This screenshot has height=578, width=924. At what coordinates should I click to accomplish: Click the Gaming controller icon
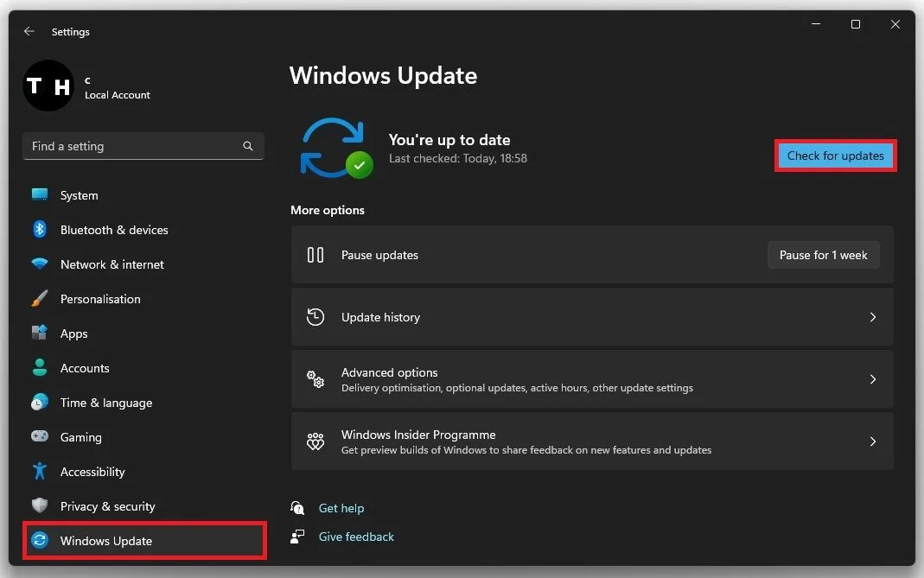click(40, 436)
